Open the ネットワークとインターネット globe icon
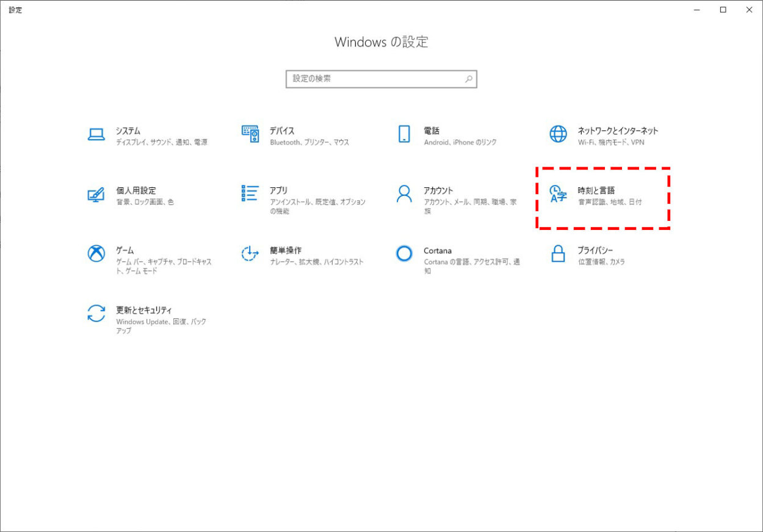This screenshot has height=532, width=763. click(x=558, y=135)
